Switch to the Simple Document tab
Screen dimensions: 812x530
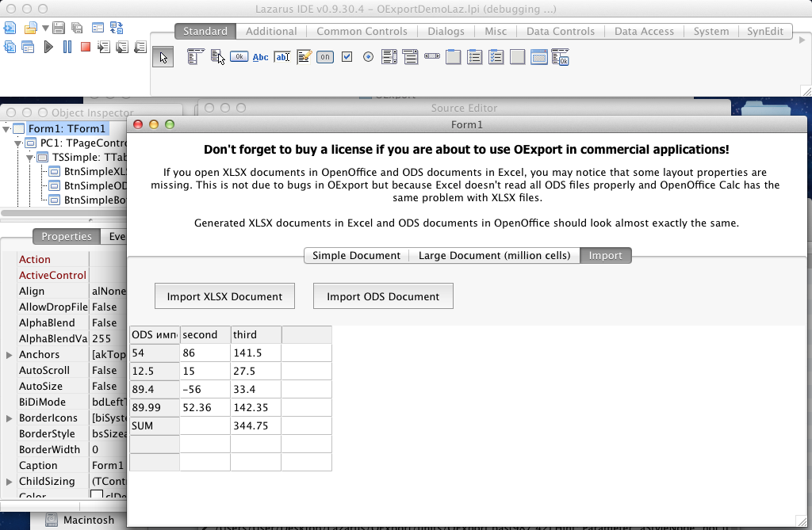(356, 255)
